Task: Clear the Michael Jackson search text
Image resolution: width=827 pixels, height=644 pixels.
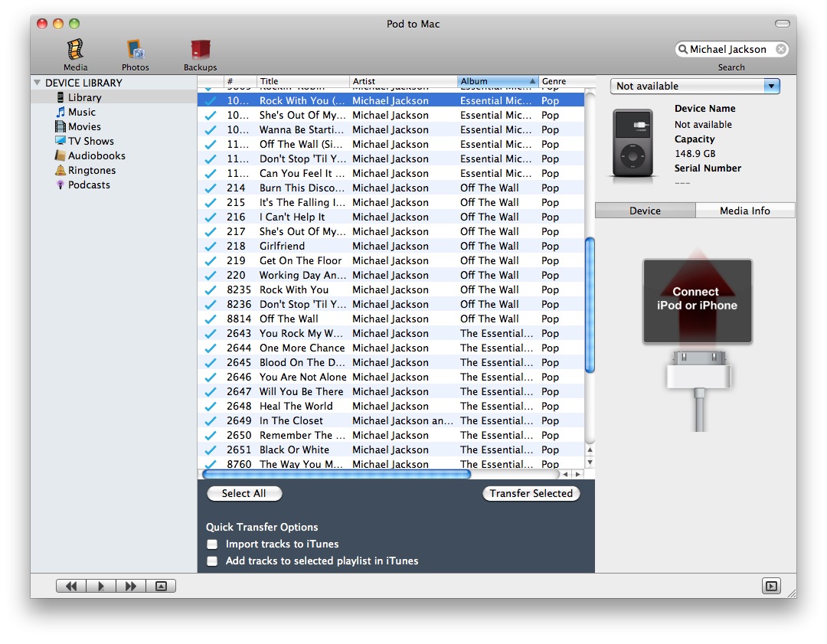Action: [780, 49]
